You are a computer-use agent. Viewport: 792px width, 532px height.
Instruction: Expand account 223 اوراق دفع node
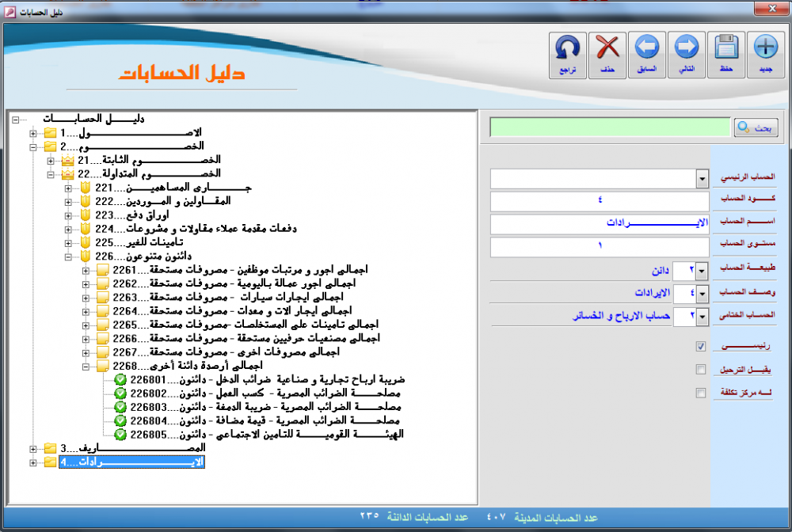pyautogui.click(x=68, y=215)
